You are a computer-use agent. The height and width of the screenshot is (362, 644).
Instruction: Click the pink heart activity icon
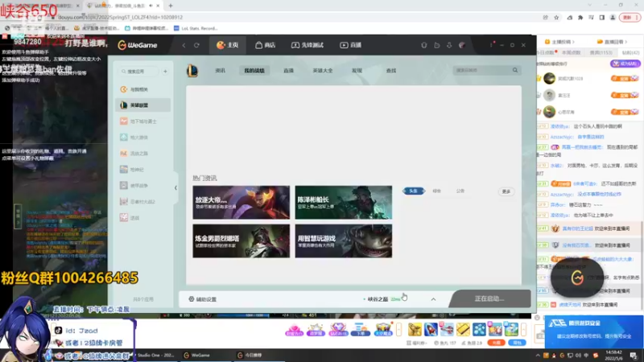[x=294, y=330]
